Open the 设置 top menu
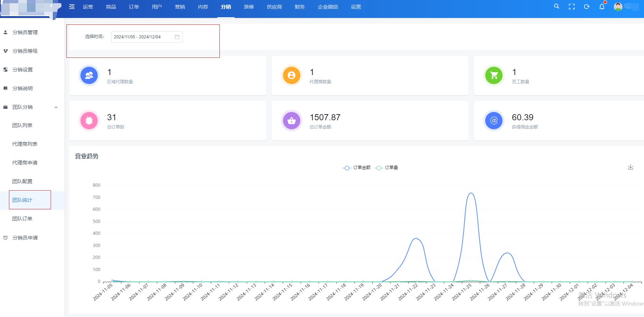The height and width of the screenshot is (317, 644). point(356,7)
